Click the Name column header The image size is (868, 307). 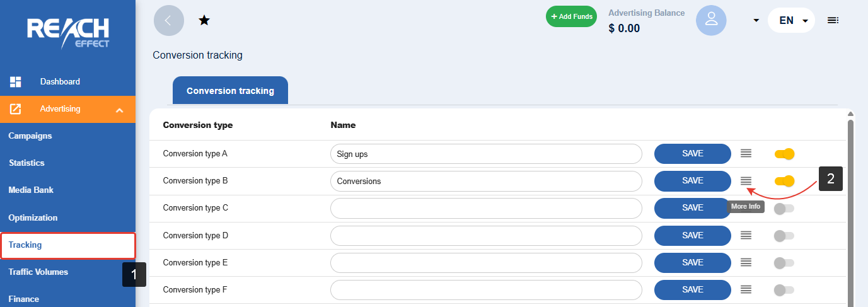[343, 125]
